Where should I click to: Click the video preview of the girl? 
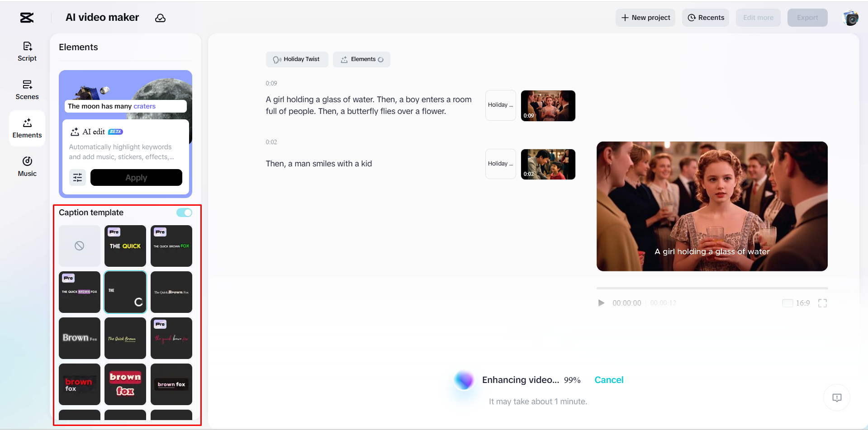712,206
